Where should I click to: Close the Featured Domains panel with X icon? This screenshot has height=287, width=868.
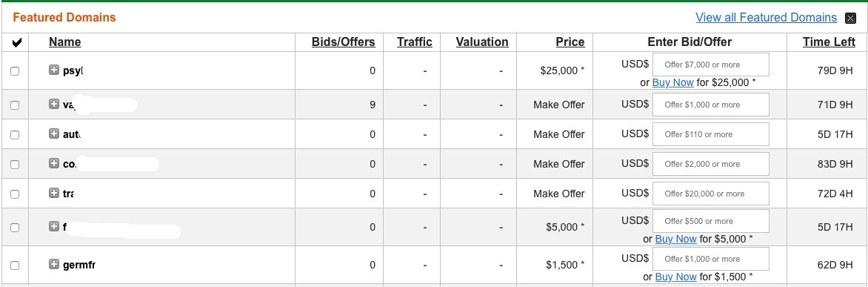[x=851, y=19]
